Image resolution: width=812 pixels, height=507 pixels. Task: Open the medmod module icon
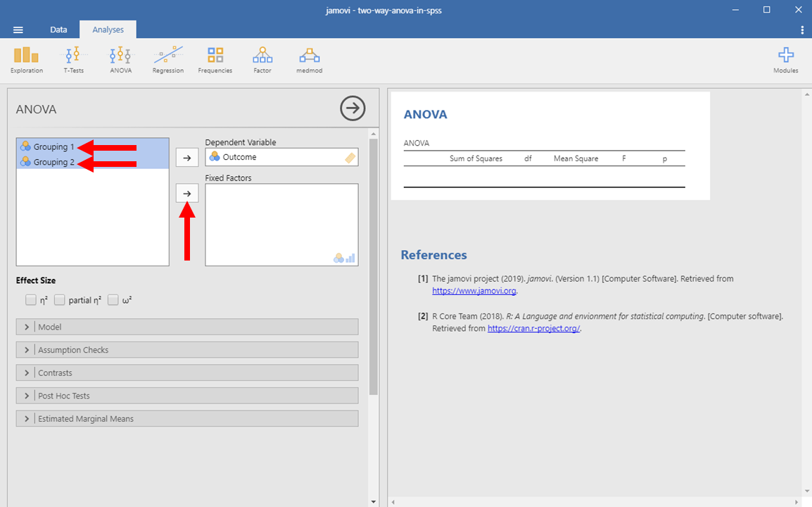[309, 59]
